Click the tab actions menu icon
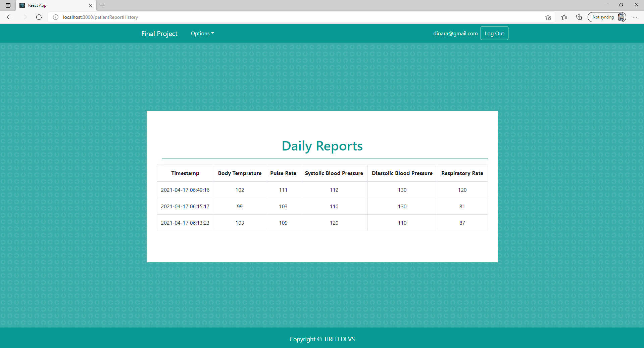The image size is (644, 348). click(8, 5)
